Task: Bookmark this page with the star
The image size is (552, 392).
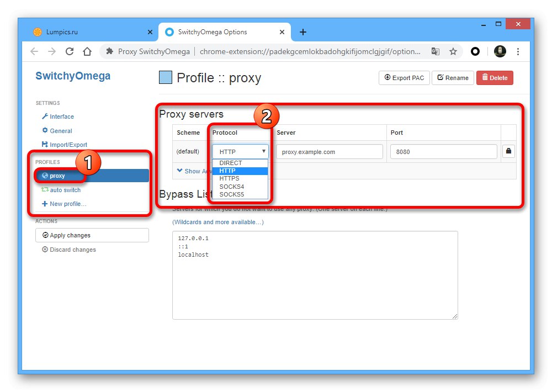Action: coord(453,51)
